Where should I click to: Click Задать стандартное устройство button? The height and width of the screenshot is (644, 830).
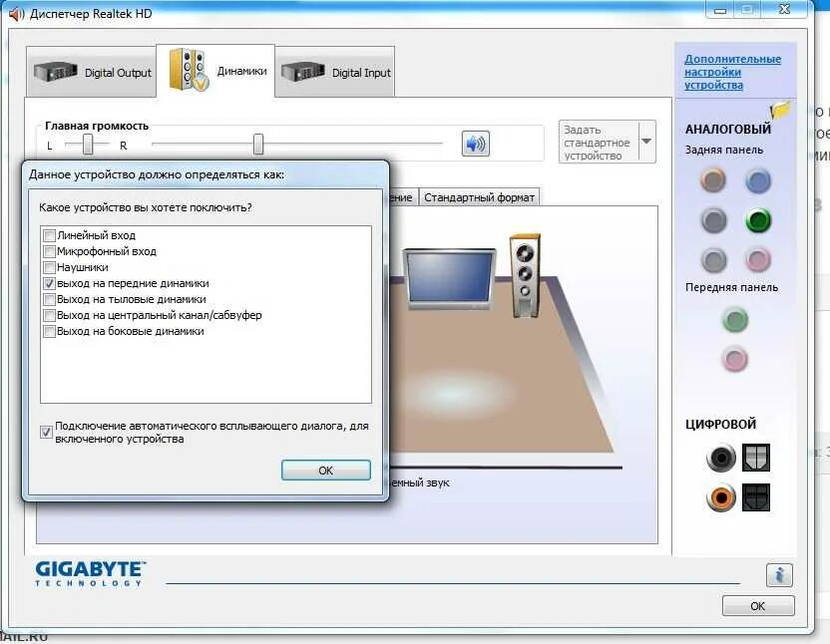pos(599,142)
